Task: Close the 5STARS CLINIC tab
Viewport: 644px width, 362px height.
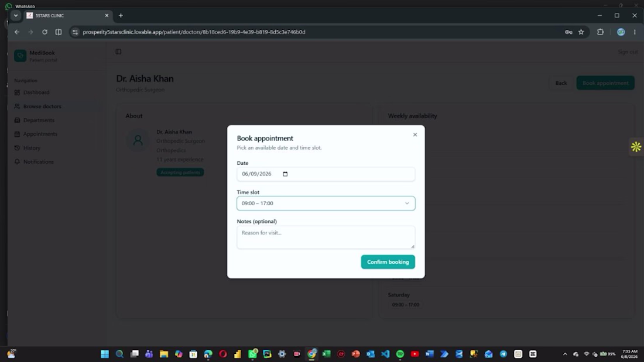Action: click(107, 16)
